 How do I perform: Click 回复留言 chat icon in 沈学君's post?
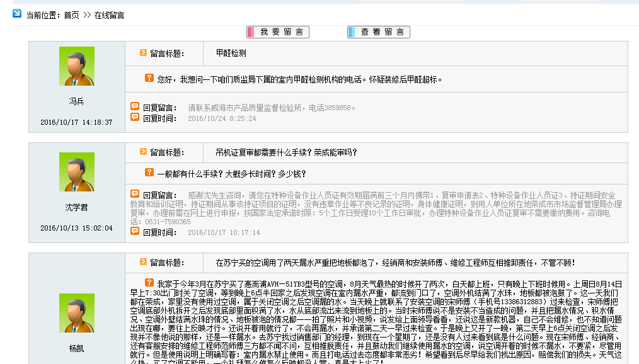click(135, 194)
